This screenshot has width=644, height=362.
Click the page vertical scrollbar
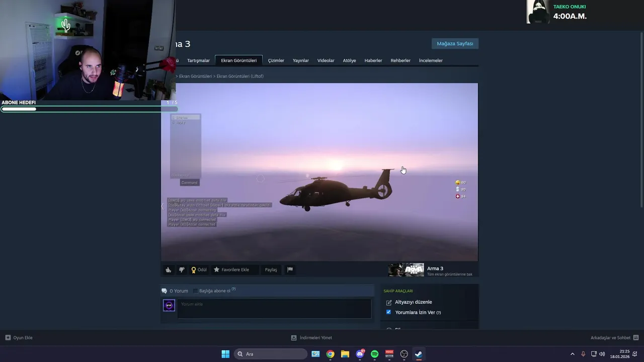(x=641, y=121)
